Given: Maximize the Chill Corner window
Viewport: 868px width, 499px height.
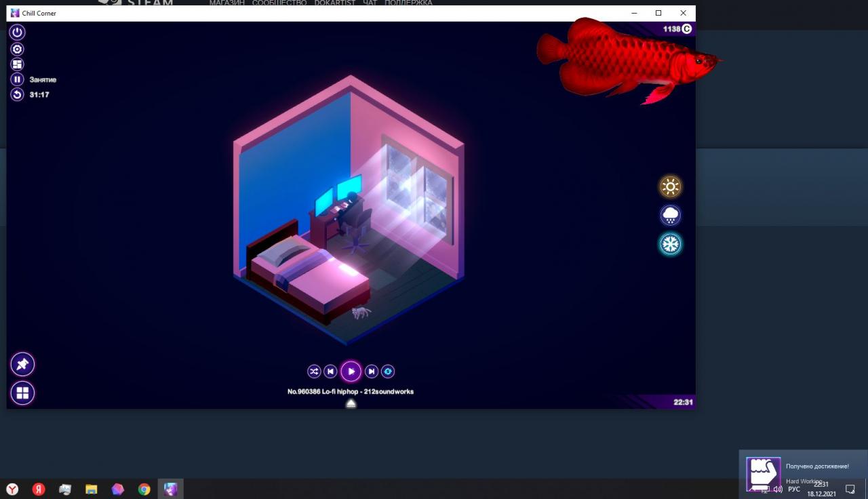Looking at the screenshot, I should pos(658,13).
